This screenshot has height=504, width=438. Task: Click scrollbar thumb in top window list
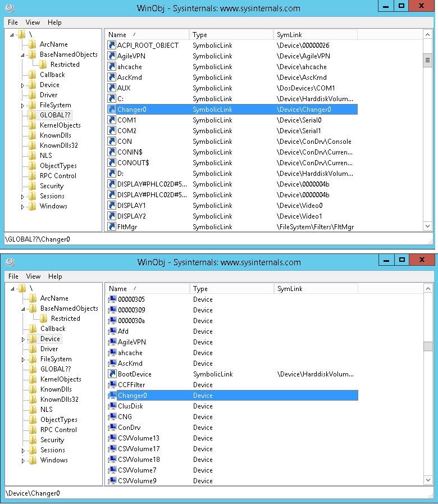click(427, 60)
